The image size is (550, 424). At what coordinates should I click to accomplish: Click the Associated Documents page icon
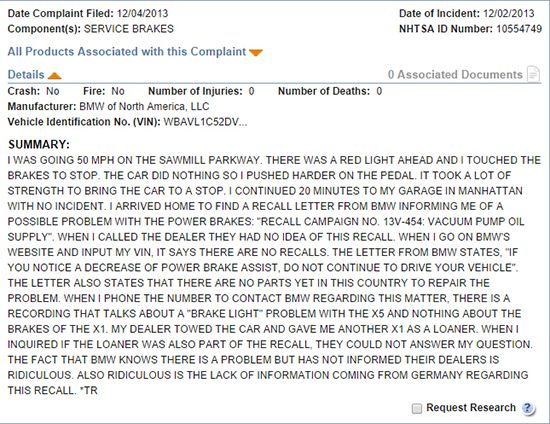tap(534, 74)
